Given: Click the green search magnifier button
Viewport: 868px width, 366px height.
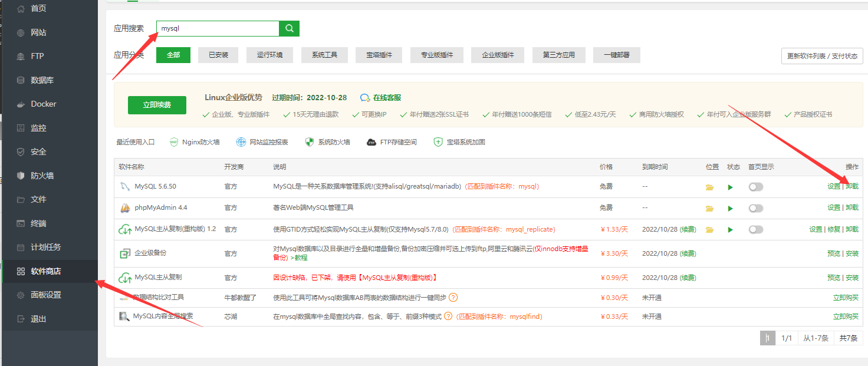Looking at the screenshot, I should point(289,28).
